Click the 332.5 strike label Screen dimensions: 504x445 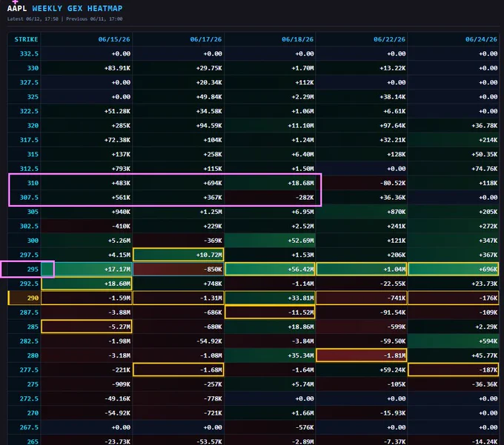pos(29,53)
